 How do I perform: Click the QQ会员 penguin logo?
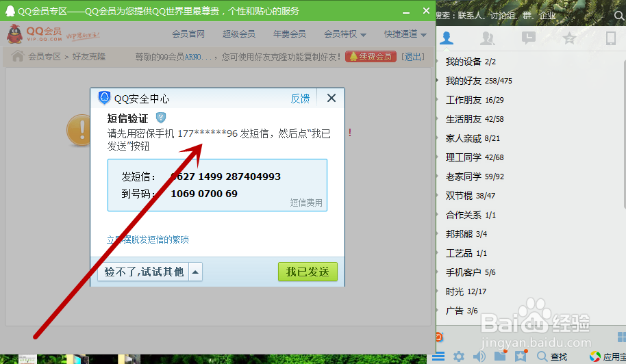click(x=35, y=34)
